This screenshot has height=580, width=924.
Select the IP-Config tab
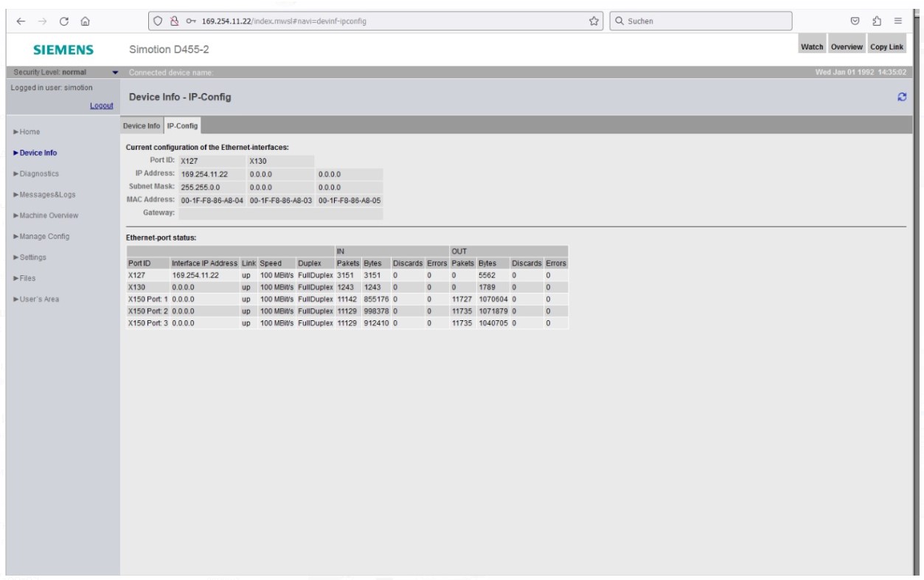[182, 126]
